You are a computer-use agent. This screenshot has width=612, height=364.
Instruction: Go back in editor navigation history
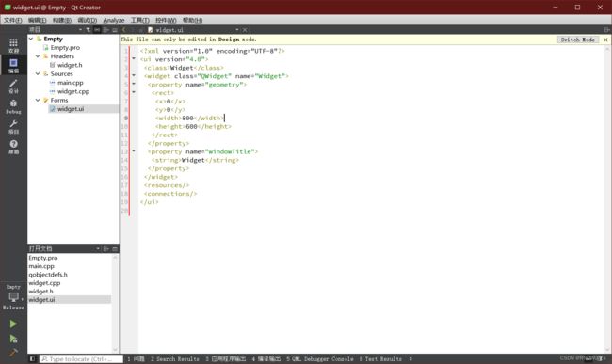point(123,29)
